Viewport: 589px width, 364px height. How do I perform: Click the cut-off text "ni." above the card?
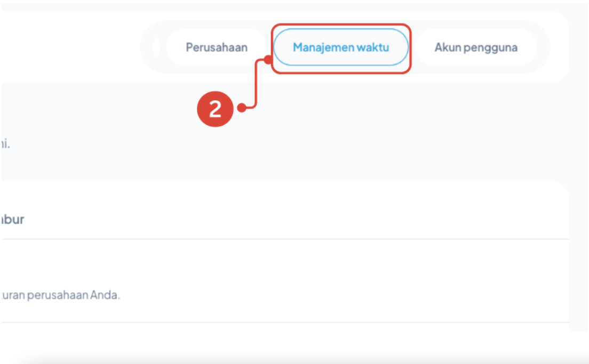click(x=5, y=144)
